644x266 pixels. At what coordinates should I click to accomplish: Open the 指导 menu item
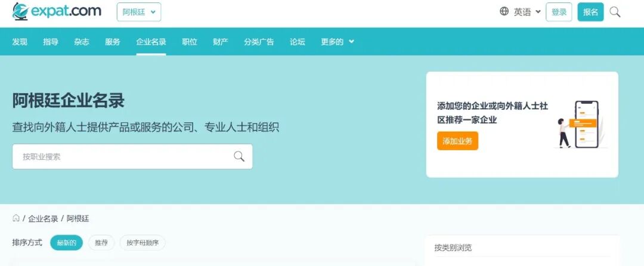(51, 42)
